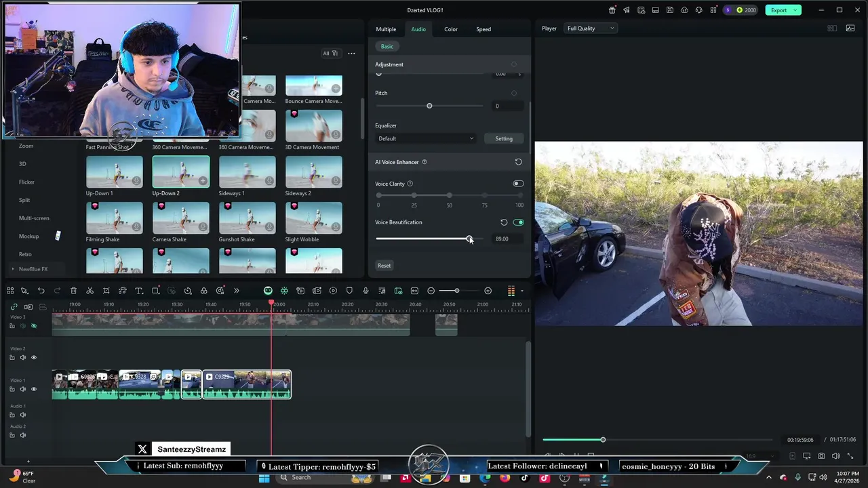The image size is (868, 488).
Task: Click the Pitch slider handle
Action: (x=429, y=106)
